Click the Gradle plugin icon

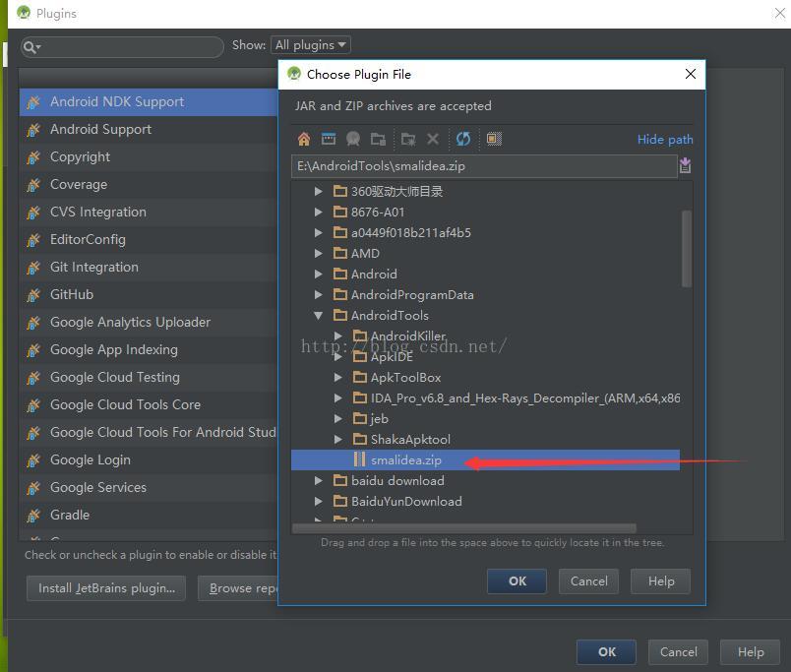coord(33,516)
